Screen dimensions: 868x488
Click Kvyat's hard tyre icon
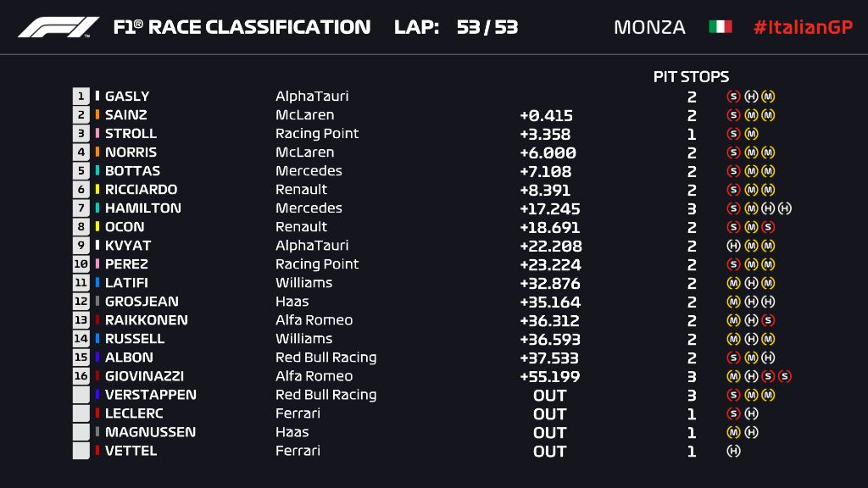(x=734, y=246)
